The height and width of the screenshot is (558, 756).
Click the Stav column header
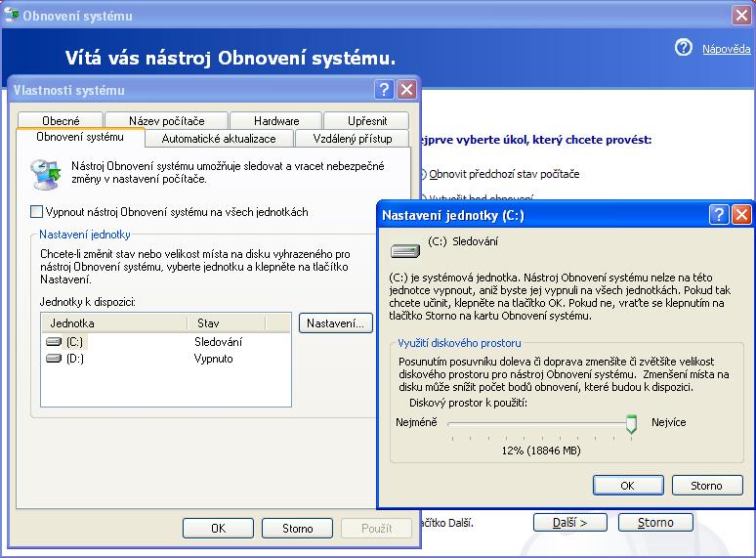click(x=227, y=323)
